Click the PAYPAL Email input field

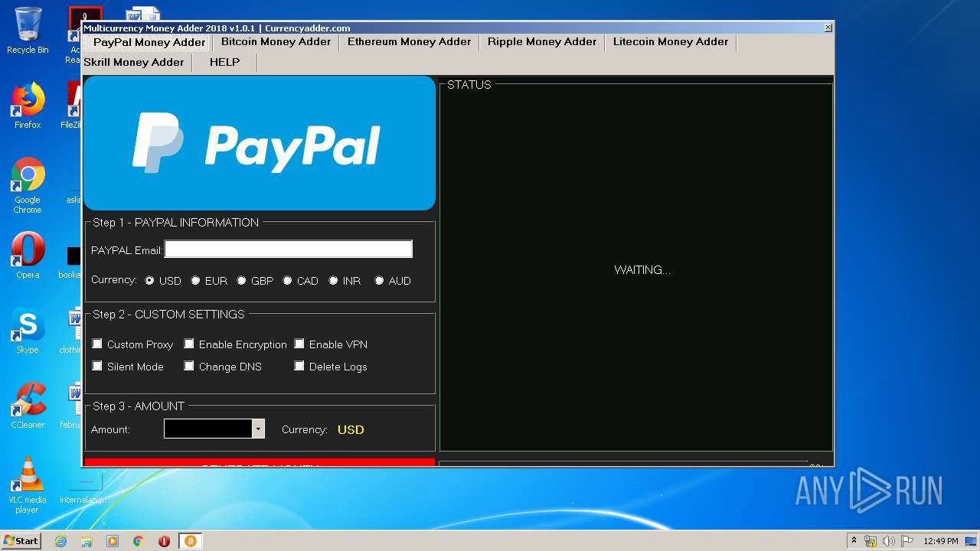click(289, 249)
